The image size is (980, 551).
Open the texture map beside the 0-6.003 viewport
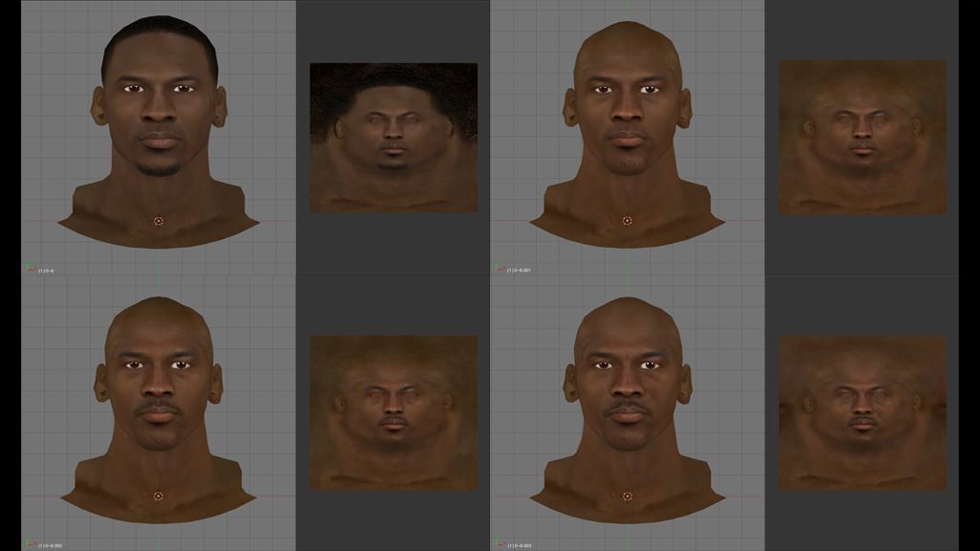[862, 412]
